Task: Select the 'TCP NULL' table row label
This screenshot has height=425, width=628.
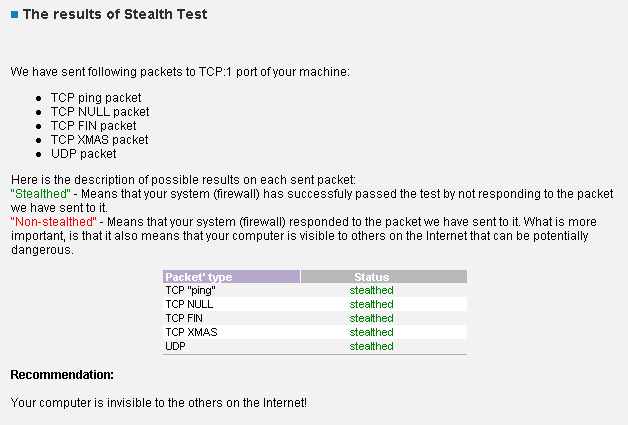Action: (189, 304)
